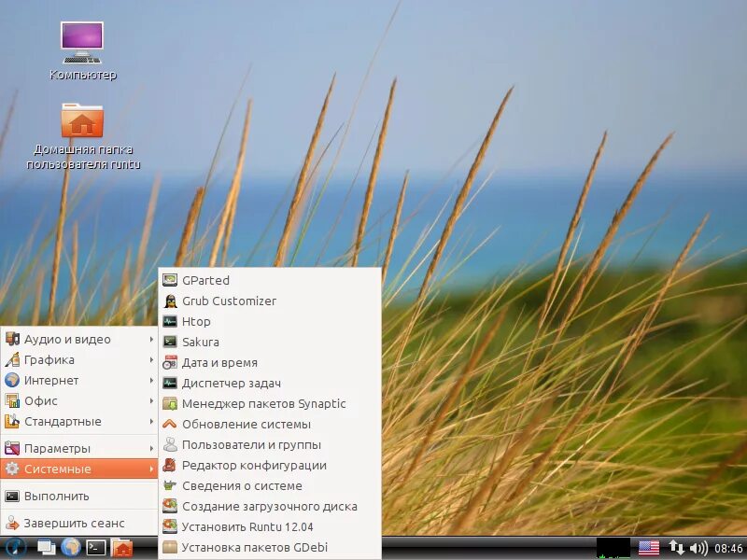Click the Обновление системы orange arrow icon

coord(170,424)
